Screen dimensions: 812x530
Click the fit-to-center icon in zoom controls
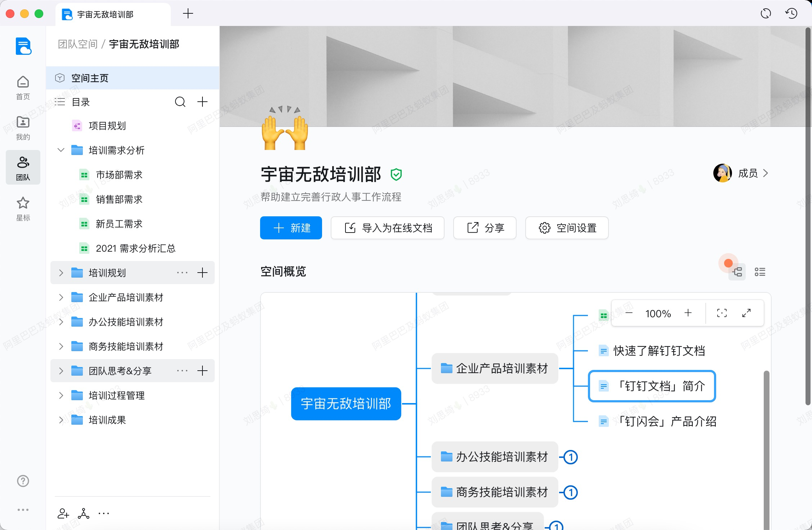coord(722,314)
